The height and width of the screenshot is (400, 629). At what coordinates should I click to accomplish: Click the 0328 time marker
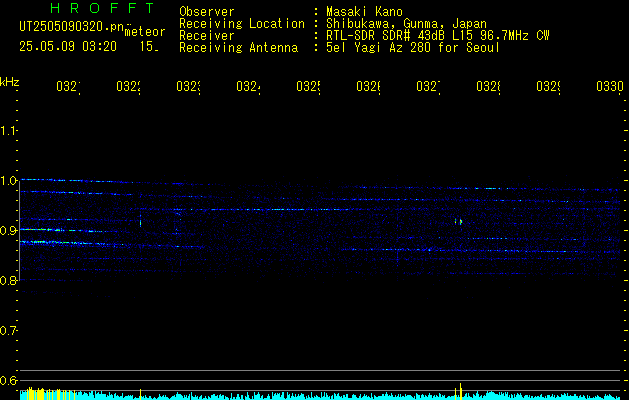[488, 87]
